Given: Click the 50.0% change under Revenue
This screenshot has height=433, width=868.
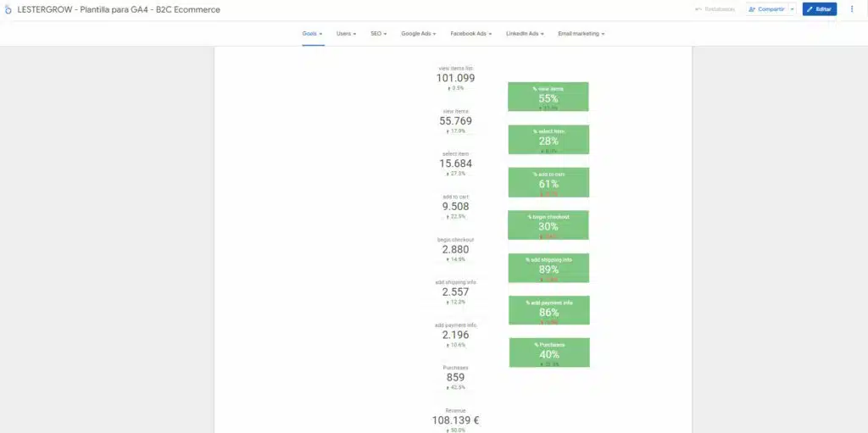Looking at the screenshot, I should (456, 430).
